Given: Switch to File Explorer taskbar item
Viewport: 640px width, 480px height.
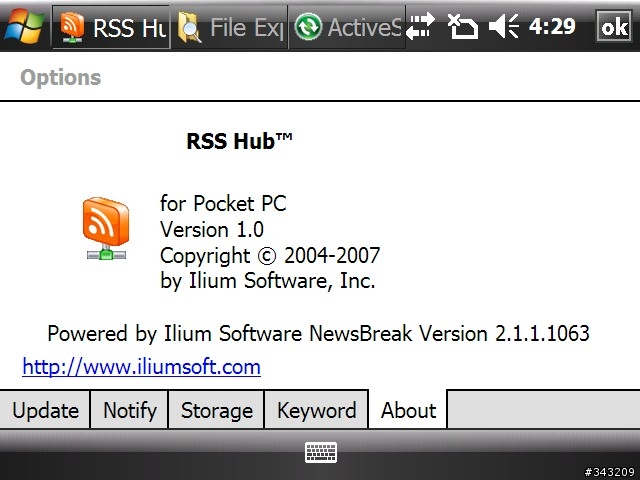Looking at the screenshot, I should coord(231,27).
